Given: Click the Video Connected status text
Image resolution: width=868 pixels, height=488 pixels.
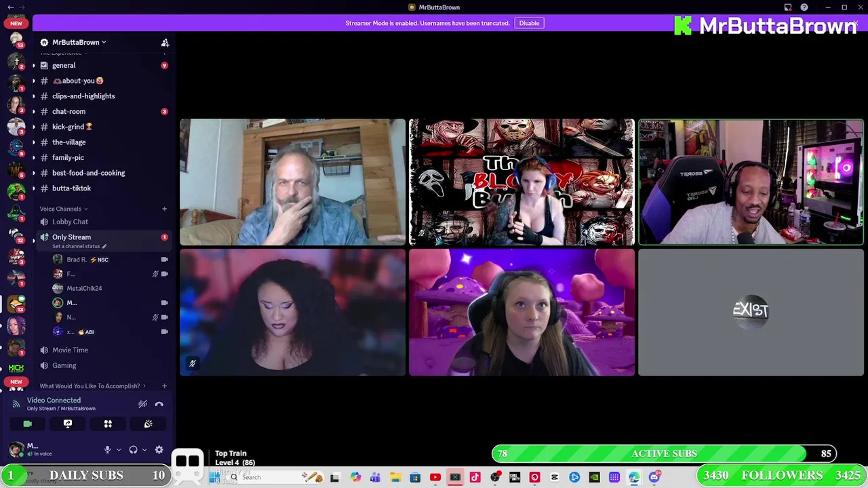Looking at the screenshot, I should click(54, 401).
